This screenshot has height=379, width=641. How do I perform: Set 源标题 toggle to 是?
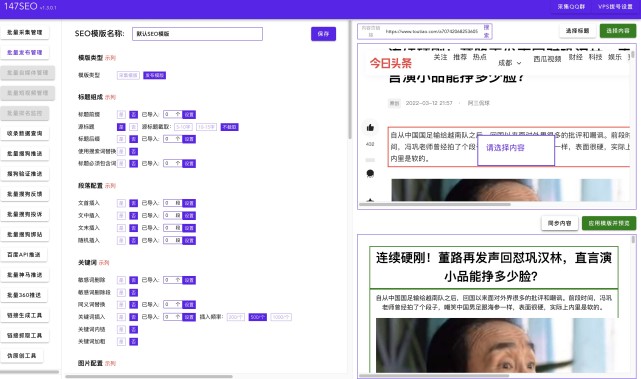click(x=121, y=127)
